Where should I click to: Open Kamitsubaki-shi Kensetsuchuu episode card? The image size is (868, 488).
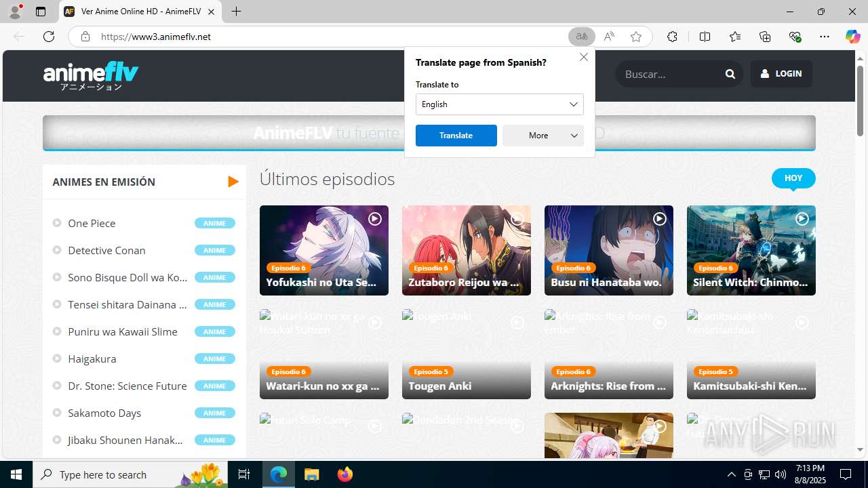click(x=751, y=354)
